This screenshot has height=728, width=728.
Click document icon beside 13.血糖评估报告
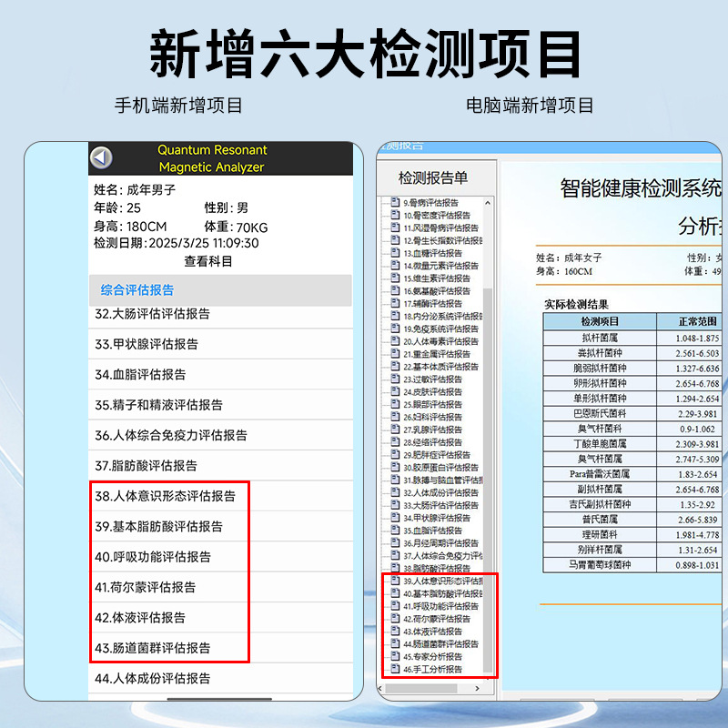(395, 253)
